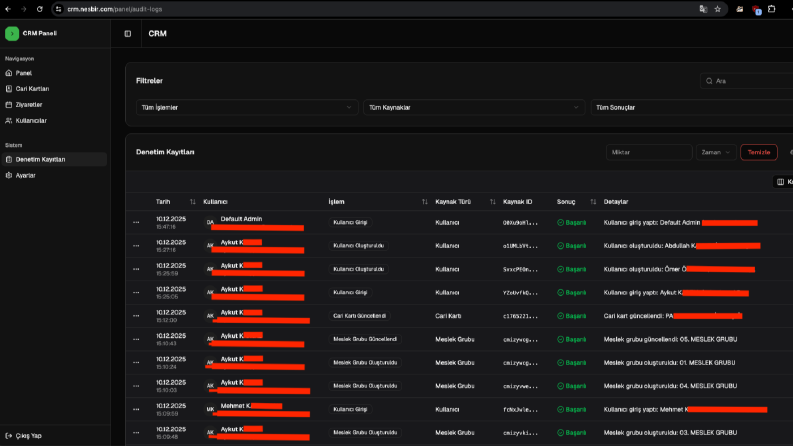
Task: Click the red Temizle button
Action: [x=759, y=152]
